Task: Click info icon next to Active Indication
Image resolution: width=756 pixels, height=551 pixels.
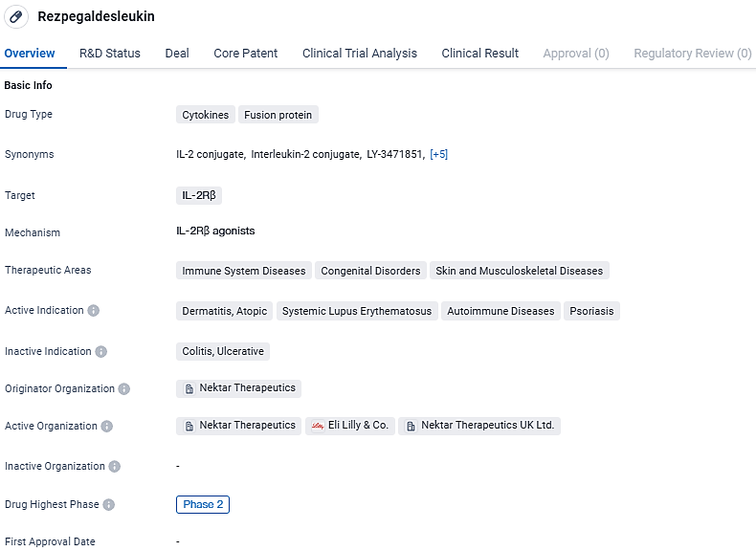Action: (x=93, y=311)
